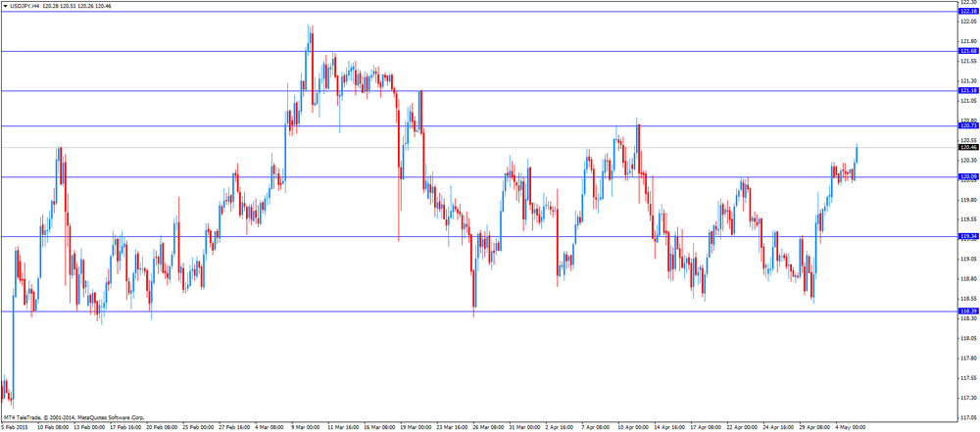Select the horizontal line at 121.68

tap(479, 51)
